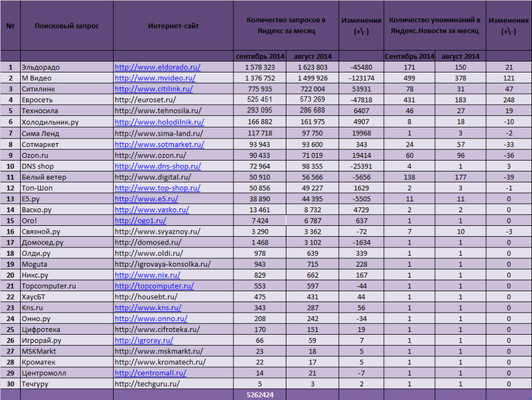Open the centromall.ru hyperlink
The image size is (532, 400).
150,373
